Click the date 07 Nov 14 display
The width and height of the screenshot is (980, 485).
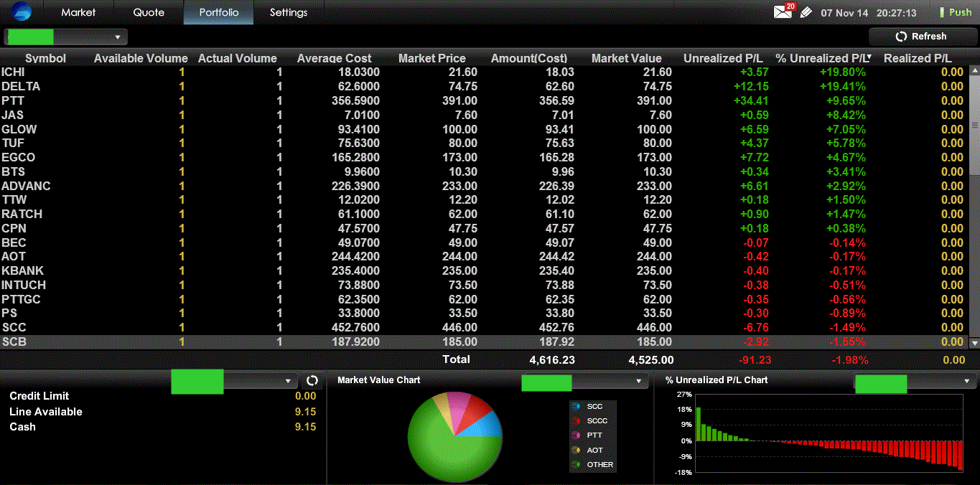[845, 13]
